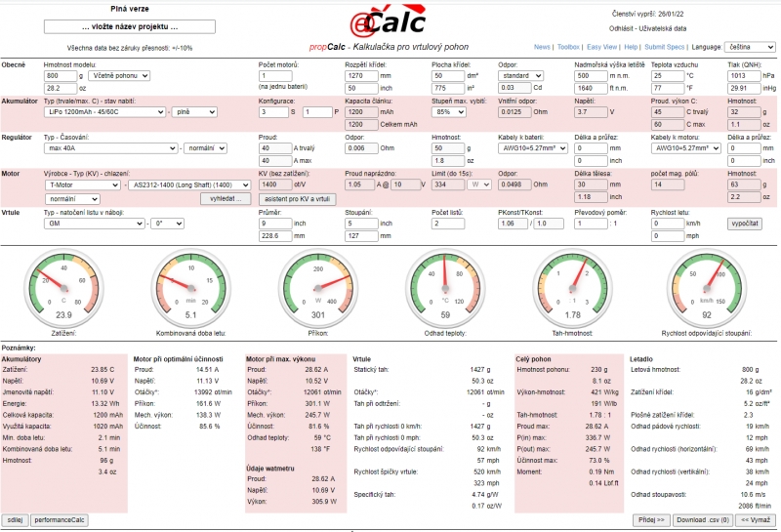This screenshot has height=532, width=781.
Task: Open the T-Motor manufacturer dropdown
Action: 82,184
